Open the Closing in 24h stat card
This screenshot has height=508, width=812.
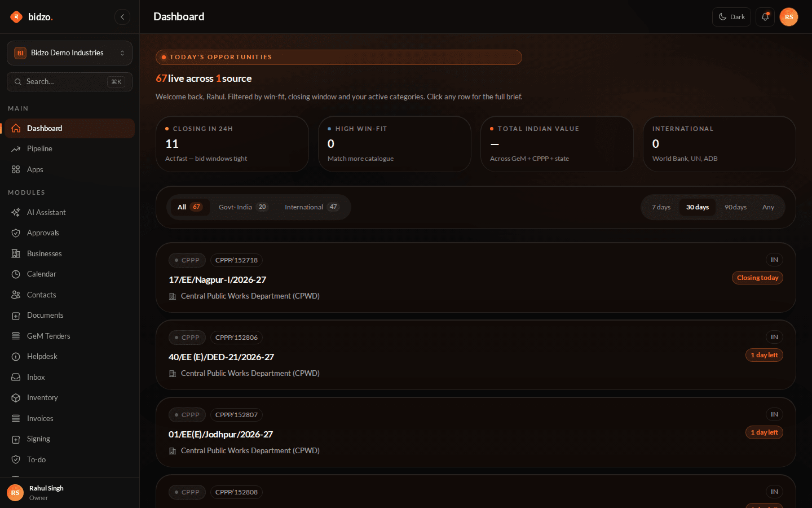[232, 144]
